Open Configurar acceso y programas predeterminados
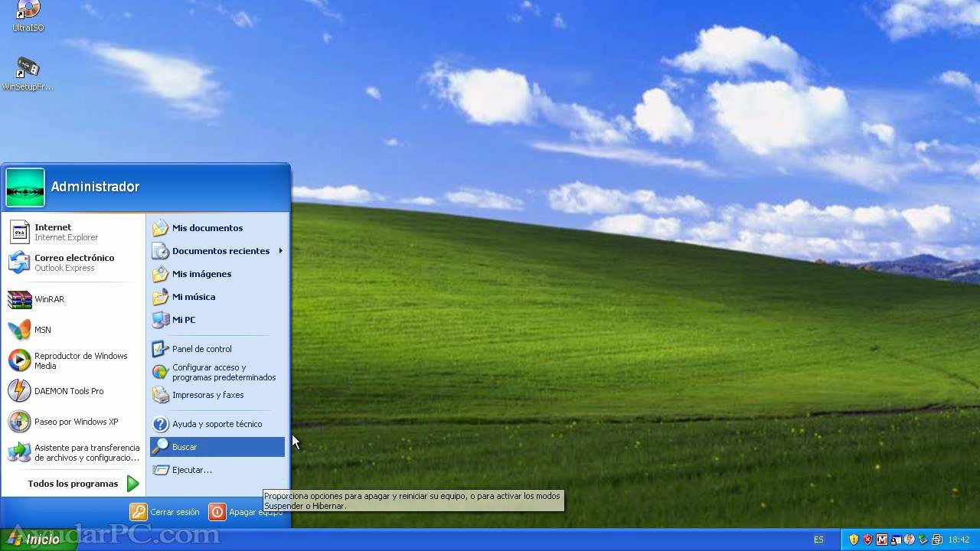The height and width of the screenshot is (551, 980). click(217, 372)
